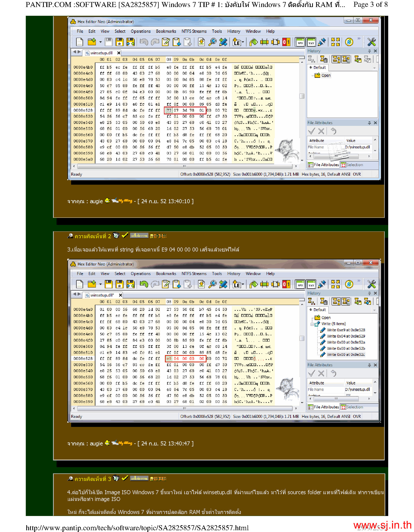Open dropdown arrow beside Open icon, lower window
Screen dimensions: 414x532
tap(100, 284)
